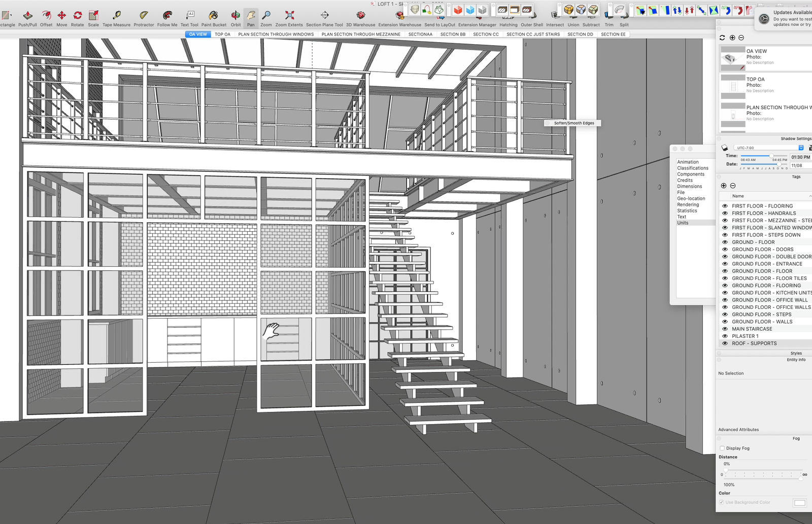Open the PLAN SECTION THROUGH MEZZANINE tab
The height and width of the screenshot is (524, 812).
(361, 34)
